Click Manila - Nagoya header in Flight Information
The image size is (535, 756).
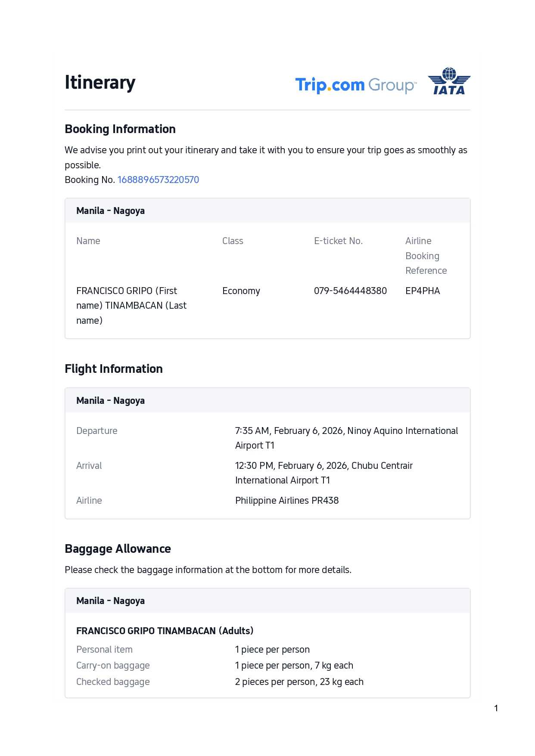111,401
